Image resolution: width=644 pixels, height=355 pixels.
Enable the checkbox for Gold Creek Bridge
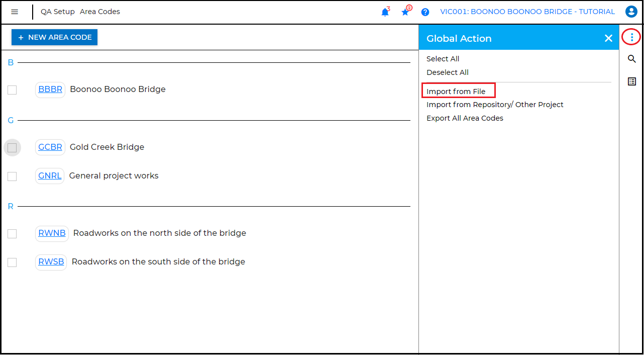tap(12, 147)
